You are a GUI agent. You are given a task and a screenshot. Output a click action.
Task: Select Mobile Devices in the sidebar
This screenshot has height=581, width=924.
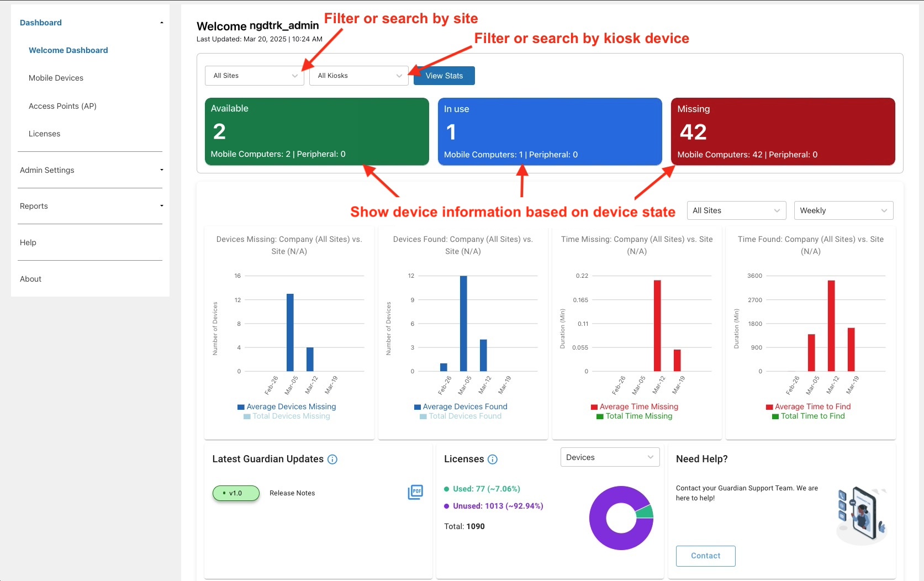click(x=55, y=78)
